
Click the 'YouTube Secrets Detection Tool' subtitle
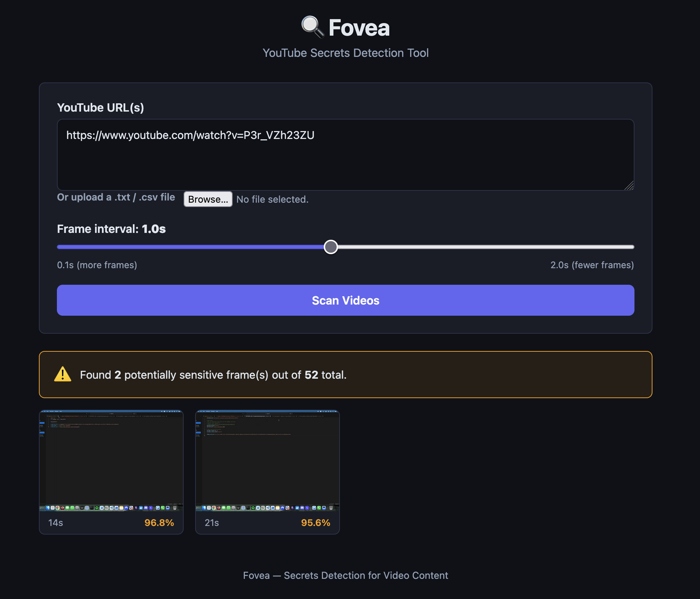(x=346, y=53)
